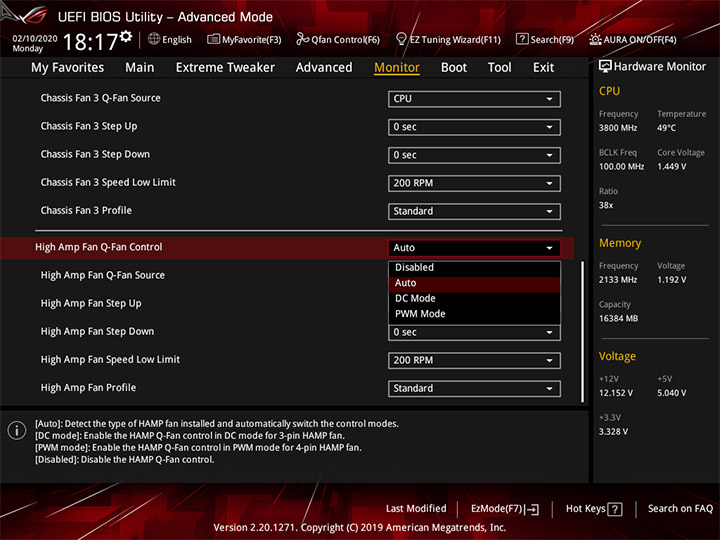
Task: Click the EzMode arrow icon
Action: point(533,509)
